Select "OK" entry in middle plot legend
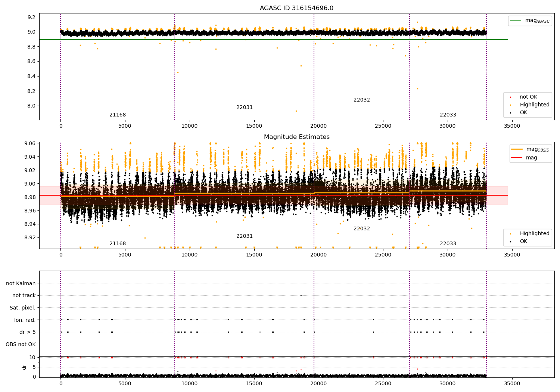This screenshot has height=392, width=560. (523, 242)
